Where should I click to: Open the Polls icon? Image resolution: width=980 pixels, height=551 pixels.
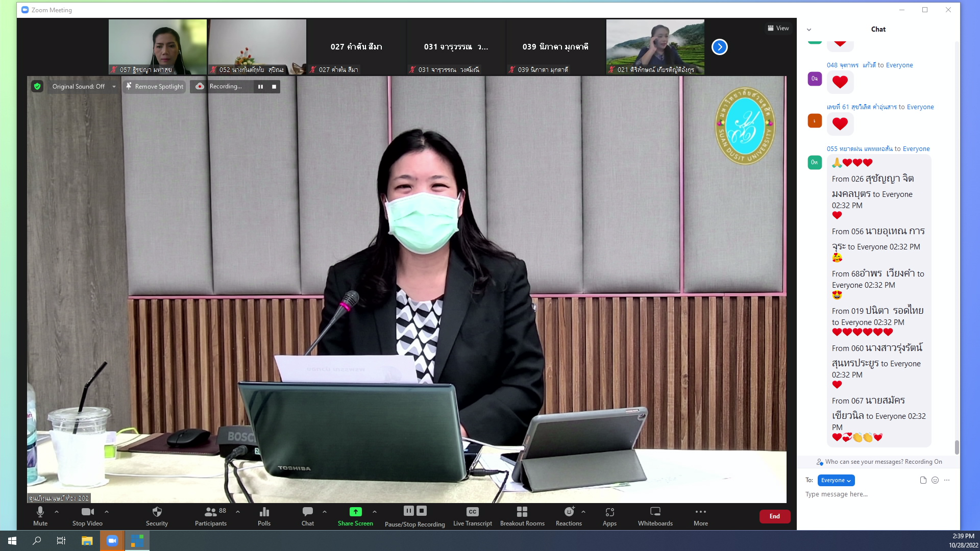click(264, 516)
